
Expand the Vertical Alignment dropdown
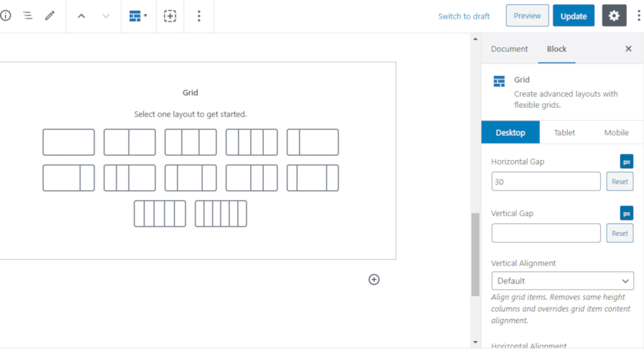click(x=562, y=281)
